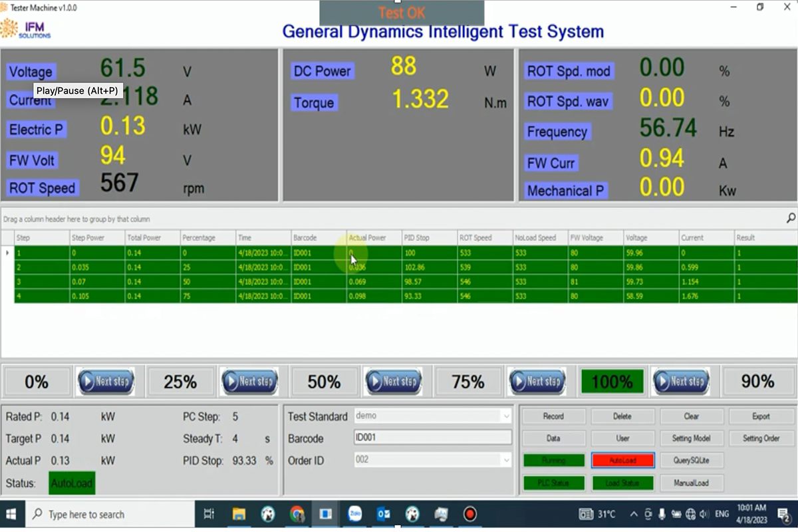Show hidden system tray icons
This screenshot has width=798, height=532.
(633, 514)
